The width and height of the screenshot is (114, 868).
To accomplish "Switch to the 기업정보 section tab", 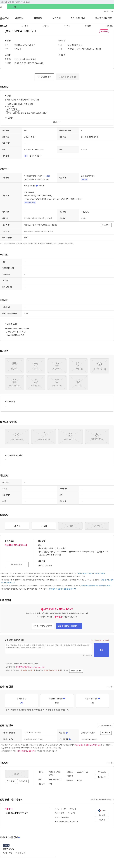I will [109, 26].
